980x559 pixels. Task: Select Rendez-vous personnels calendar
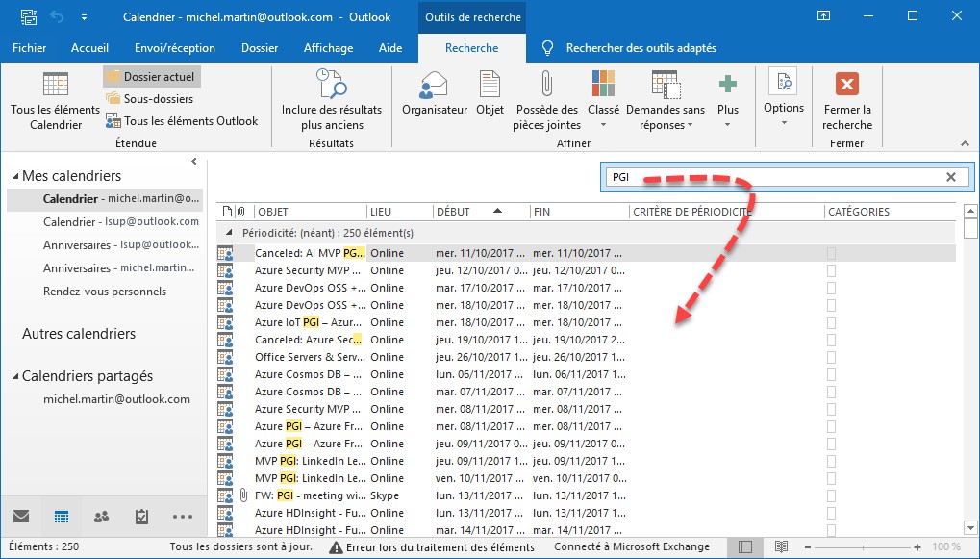[x=104, y=292]
